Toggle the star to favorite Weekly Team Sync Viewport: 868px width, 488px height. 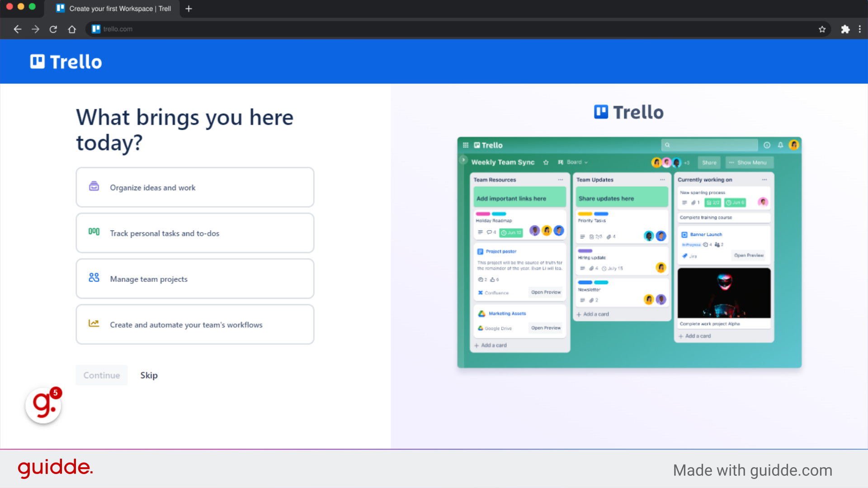[x=546, y=162]
